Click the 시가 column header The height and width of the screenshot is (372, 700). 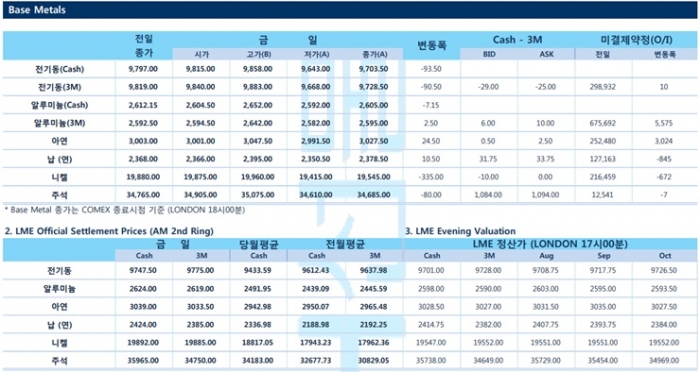201,54
